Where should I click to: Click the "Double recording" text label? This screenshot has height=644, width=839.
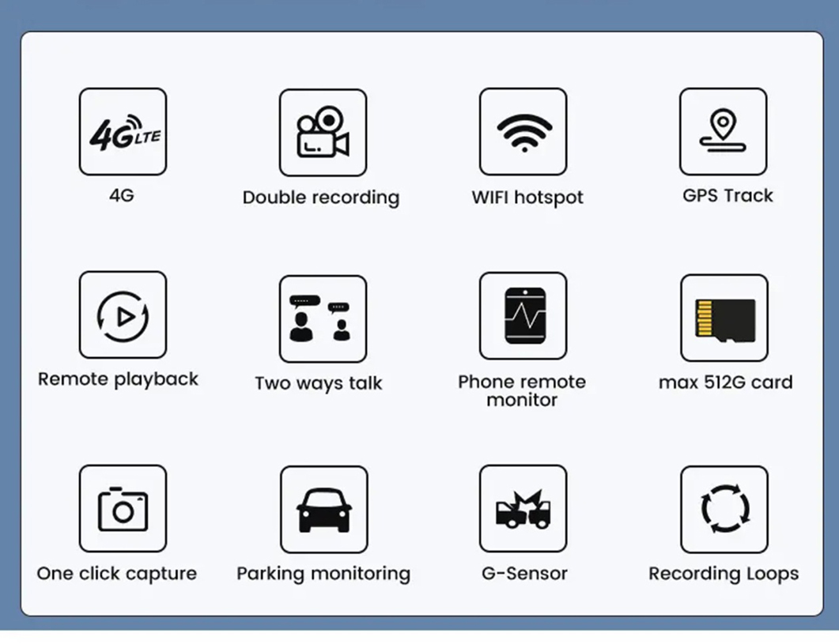pos(321,198)
